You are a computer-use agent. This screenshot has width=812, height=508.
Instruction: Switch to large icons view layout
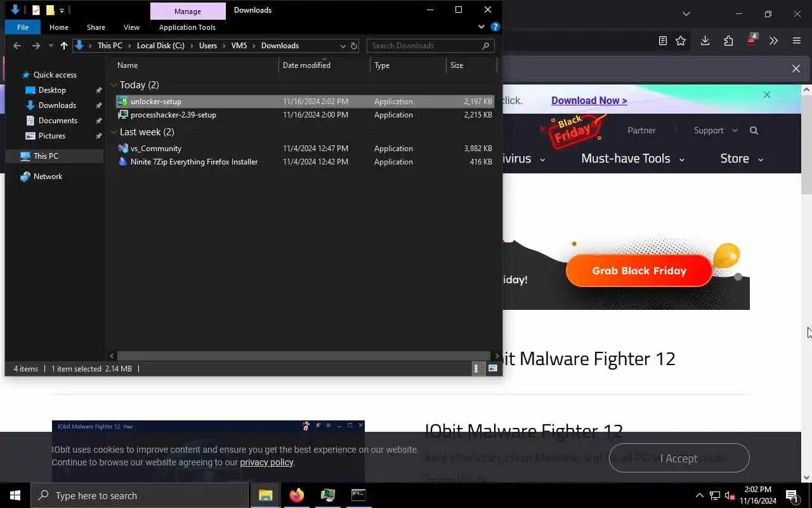pos(493,368)
